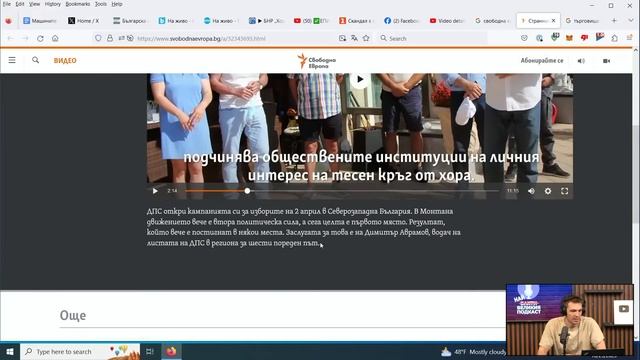Open the site audio speaker icon
This screenshot has width=640, height=360.
coord(581,61)
